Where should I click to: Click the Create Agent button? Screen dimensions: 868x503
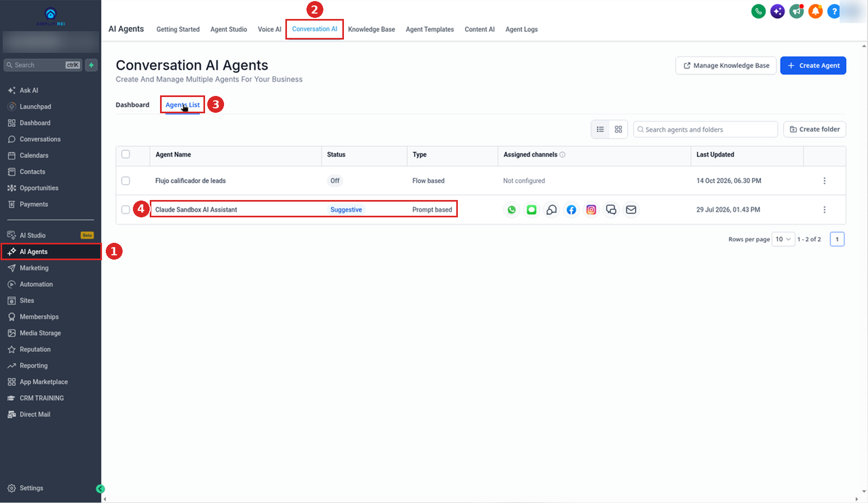pos(813,66)
